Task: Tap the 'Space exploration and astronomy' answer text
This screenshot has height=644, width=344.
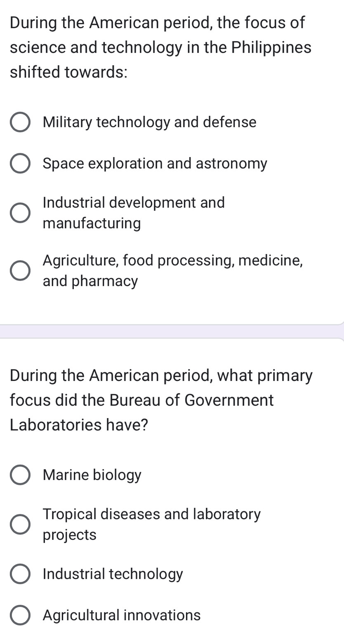Action: pos(155,164)
